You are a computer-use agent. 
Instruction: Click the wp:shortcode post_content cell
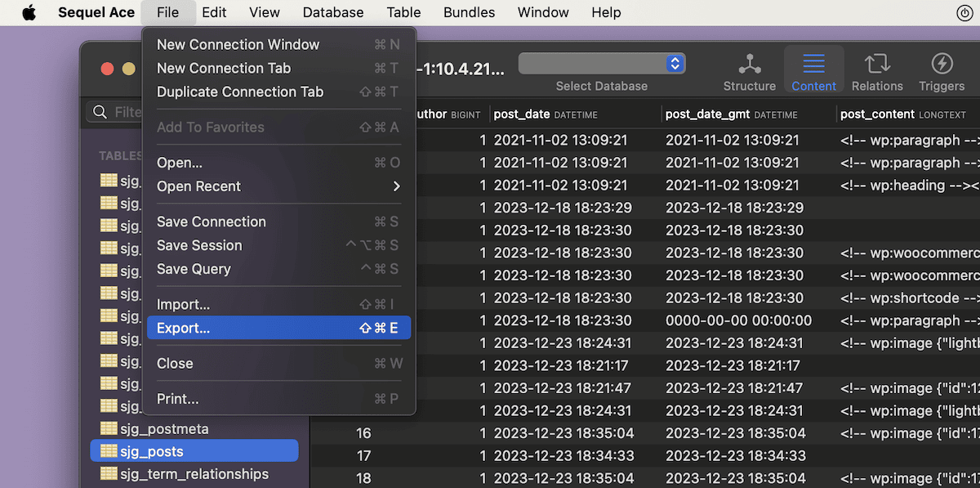pos(909,298)
